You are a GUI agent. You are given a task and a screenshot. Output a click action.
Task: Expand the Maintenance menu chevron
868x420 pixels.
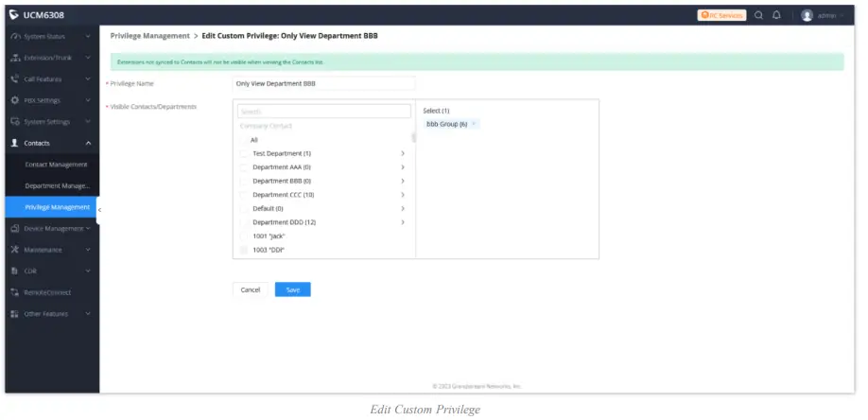[x=88, y=250]
